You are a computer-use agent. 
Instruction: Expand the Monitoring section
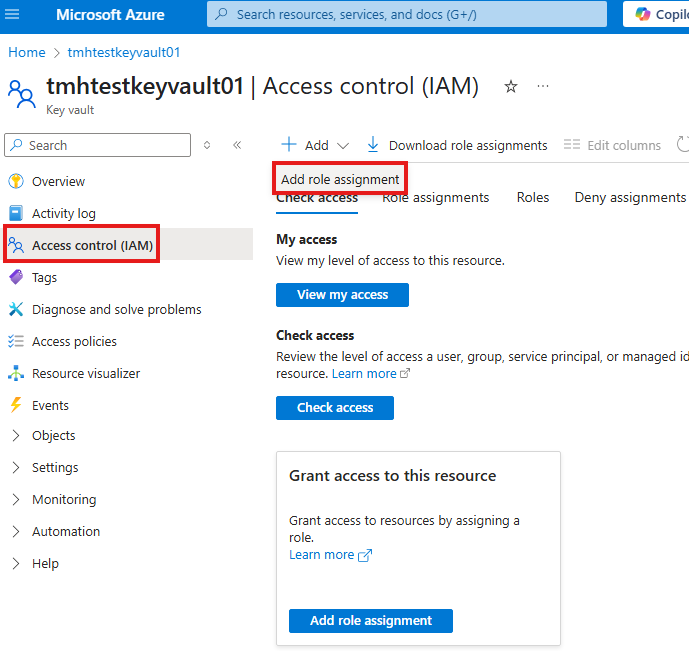(16, 499)
